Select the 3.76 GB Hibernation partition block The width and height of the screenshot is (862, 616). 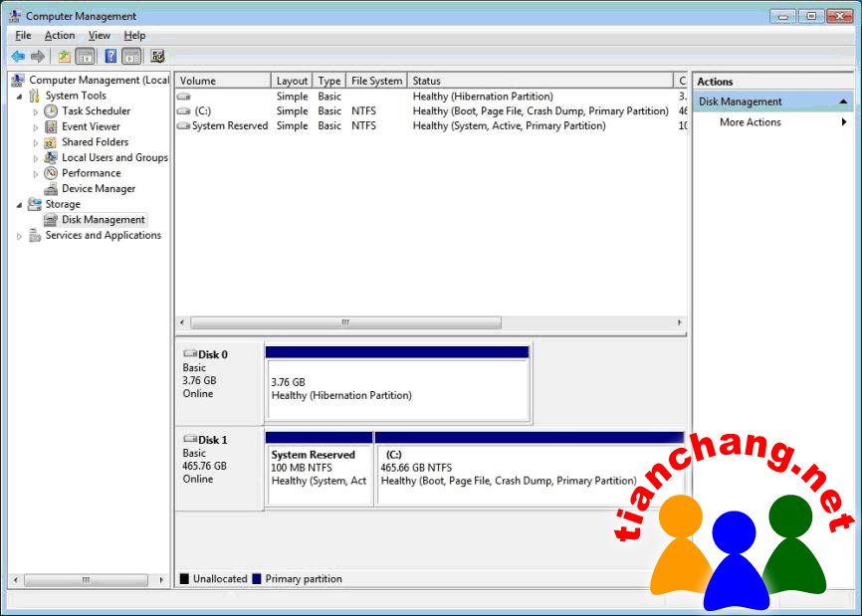tap(397, 383)
